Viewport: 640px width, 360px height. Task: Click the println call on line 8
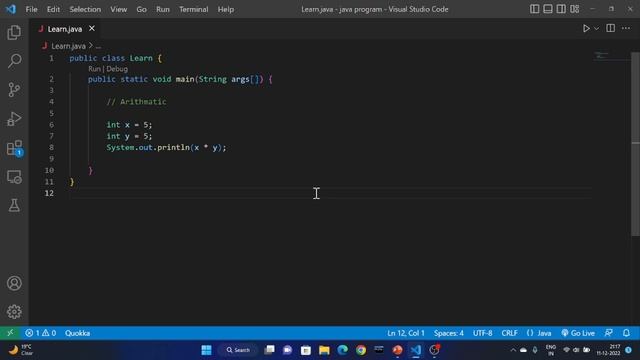point(173,147)
